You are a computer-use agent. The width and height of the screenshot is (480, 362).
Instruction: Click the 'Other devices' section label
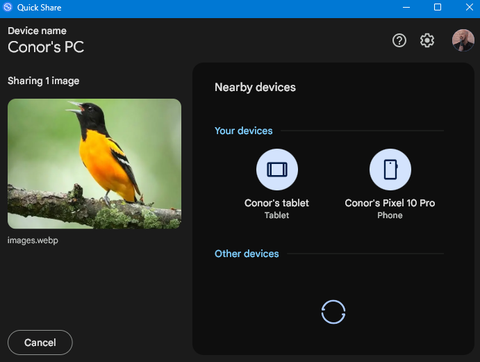[x=247, y=254]
